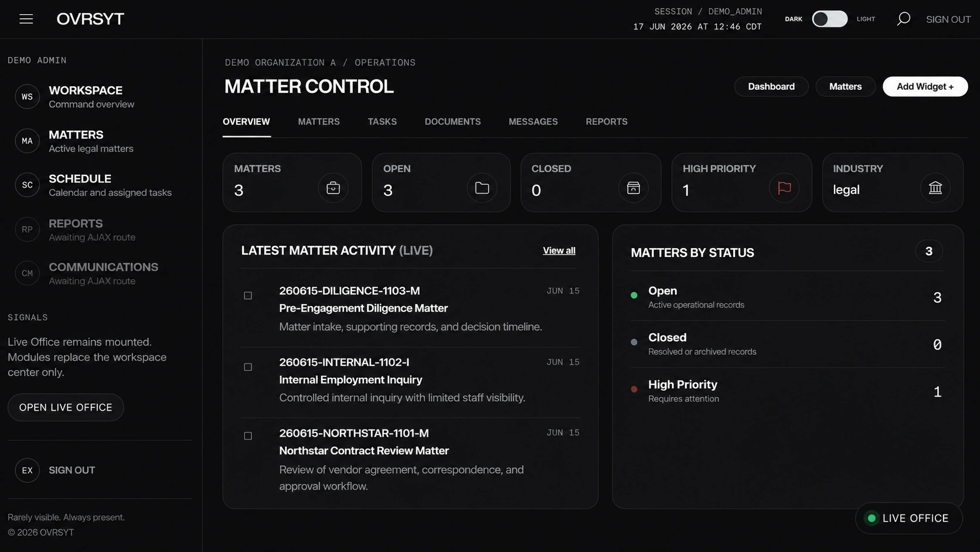Check the 260615-INTERNAL-1102-I checkbox
The image size is (980, 552).
[248, 367]
